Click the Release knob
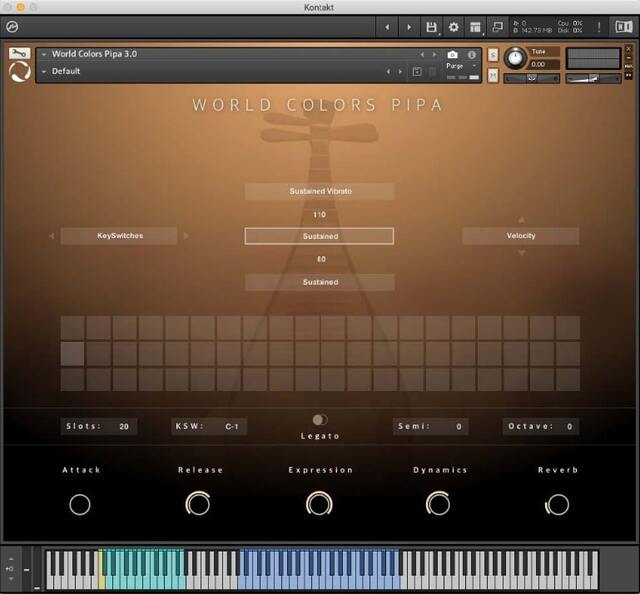The image size is (640, 594). point(198,504)
